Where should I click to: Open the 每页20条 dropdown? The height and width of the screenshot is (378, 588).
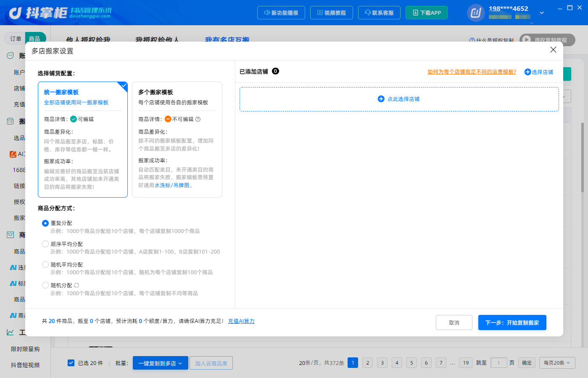[557, 363]
